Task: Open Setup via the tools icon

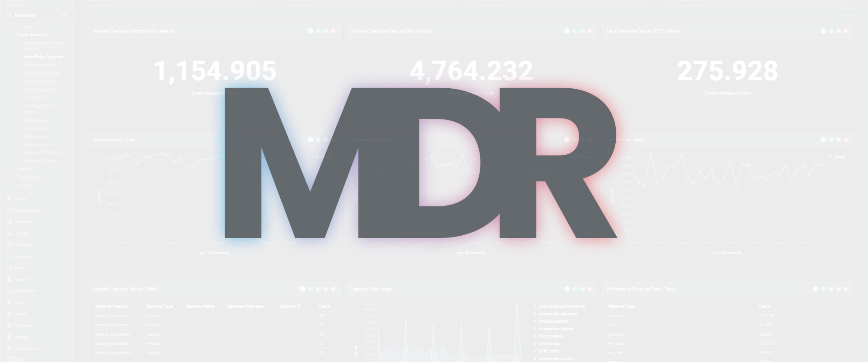Action: pos(9,303)
